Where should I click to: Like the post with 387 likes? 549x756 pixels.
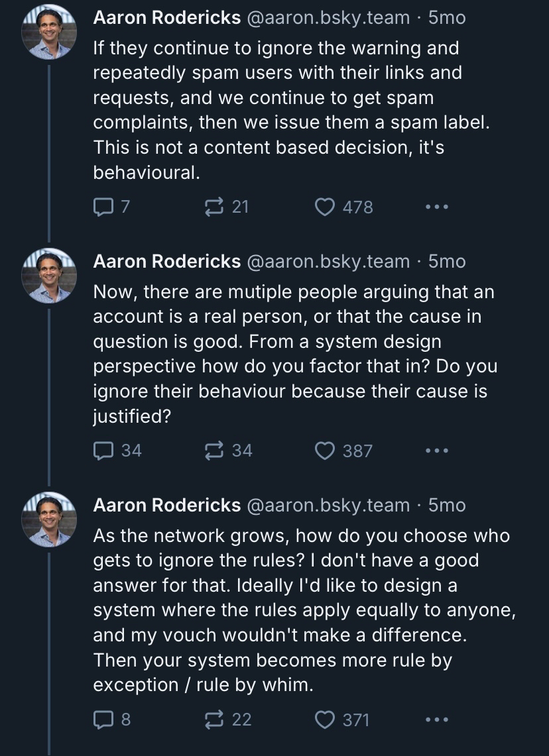324,451
